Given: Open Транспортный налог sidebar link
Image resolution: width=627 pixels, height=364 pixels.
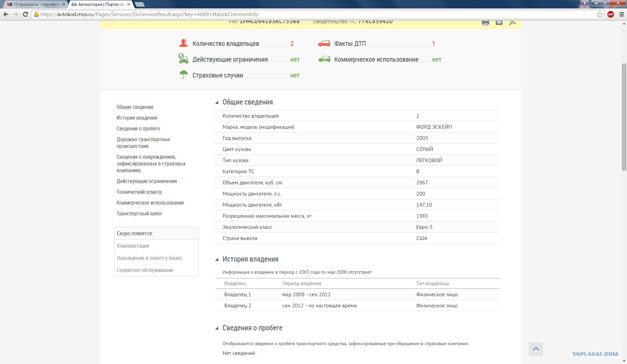Looking at the screenshot, I should tap(139, 213).
